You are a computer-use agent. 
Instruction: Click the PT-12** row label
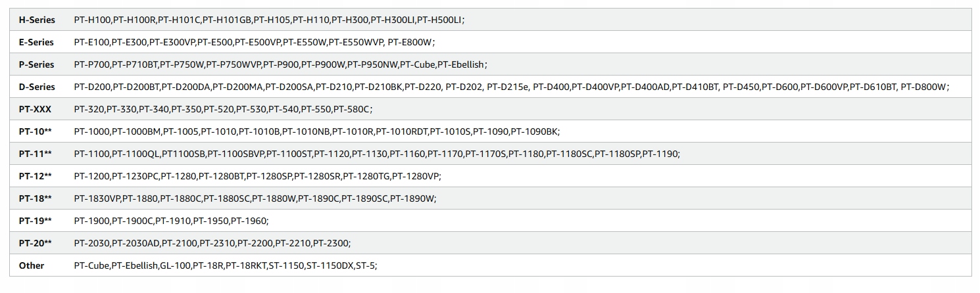point(35,176)
